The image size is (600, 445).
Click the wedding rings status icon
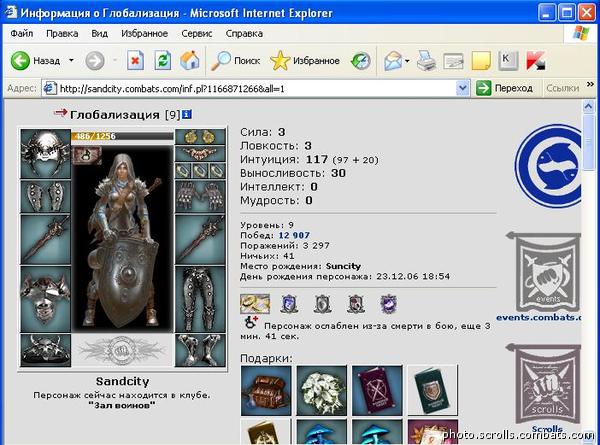255,304
